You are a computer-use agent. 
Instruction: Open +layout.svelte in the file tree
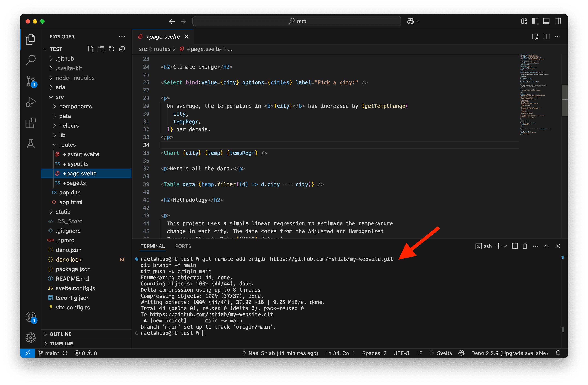pos(81,154)
